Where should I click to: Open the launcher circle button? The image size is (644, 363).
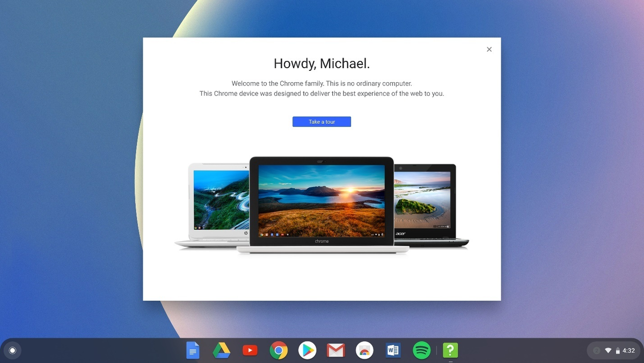tap(13, 351)
